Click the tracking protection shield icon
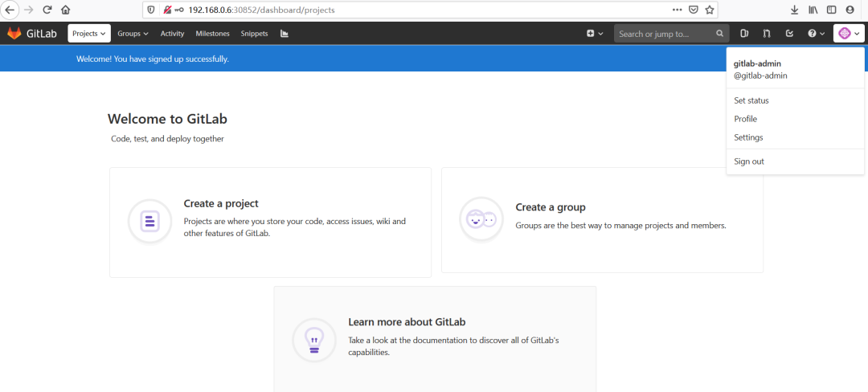Image resolution: width=868 pixels, height=392 pixels. (150, 10)
